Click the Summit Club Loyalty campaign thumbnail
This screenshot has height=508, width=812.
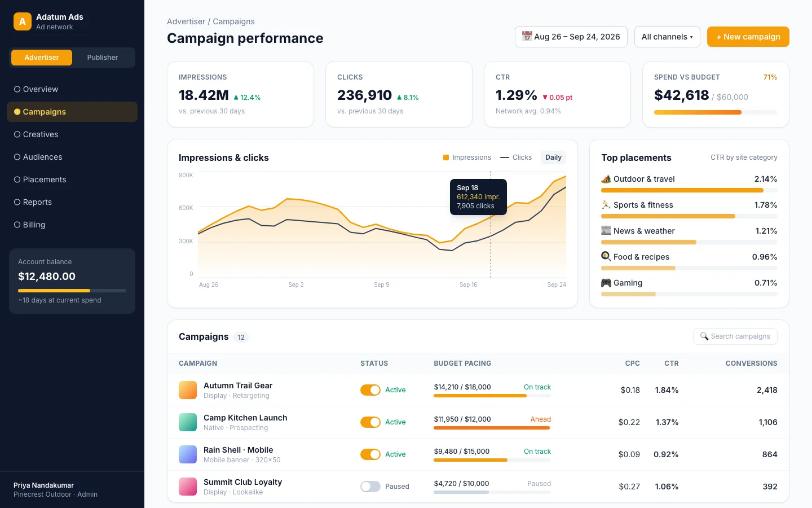point(188,487)
